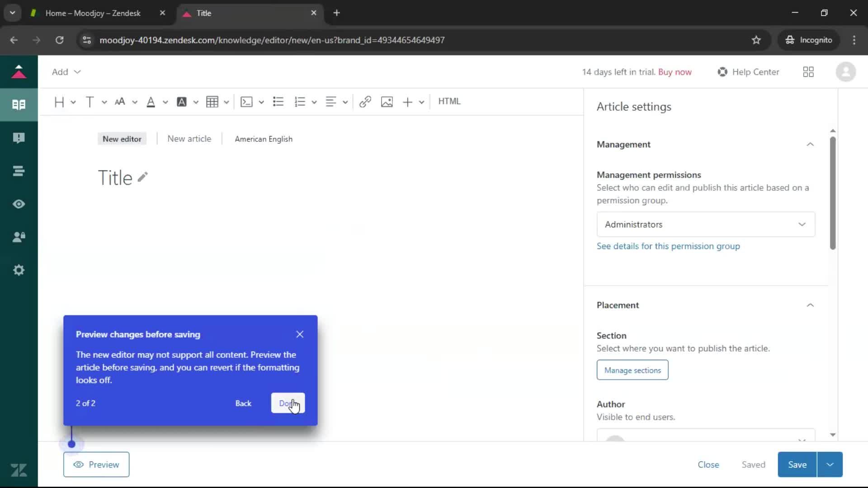Insert an image using picture icon
The width and height of the screenshot is (868, 488).
[x=387, y=102]
